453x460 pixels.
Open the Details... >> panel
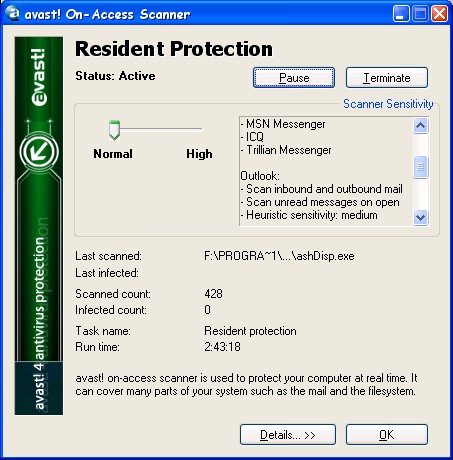pos(288,435)
